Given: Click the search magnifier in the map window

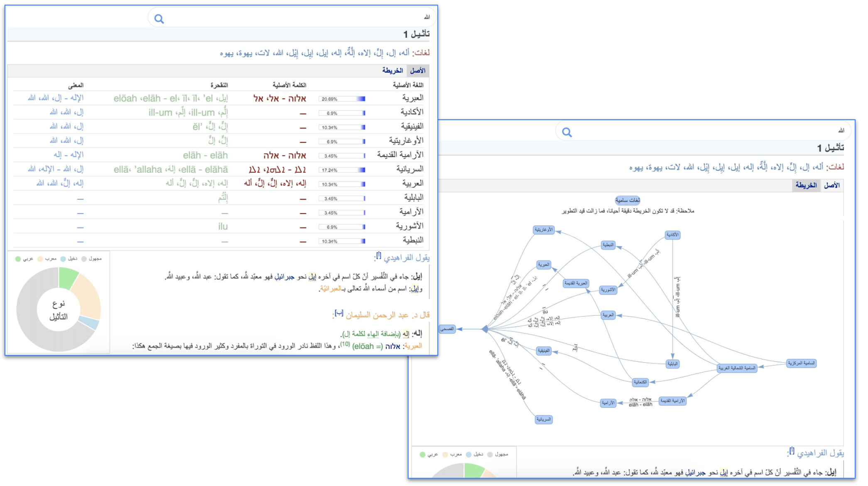Looking at the screenshot, I should click(x=567, y=132).
